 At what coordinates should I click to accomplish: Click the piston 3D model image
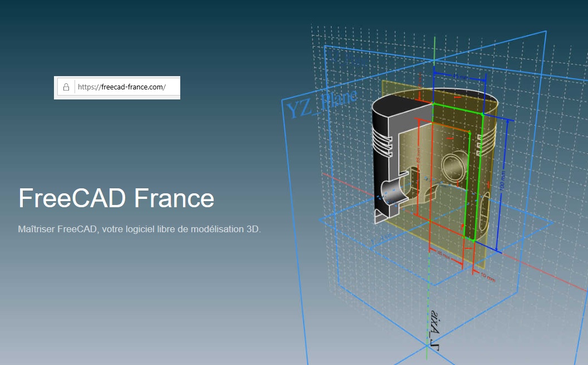(435, 163)
